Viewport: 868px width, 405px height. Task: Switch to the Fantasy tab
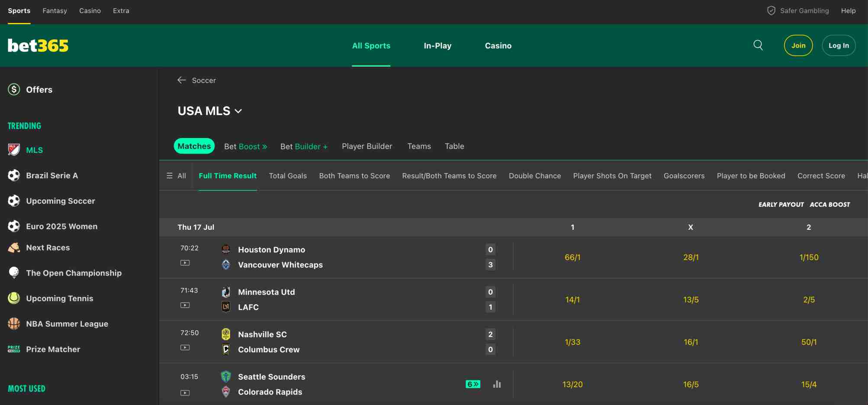pyautogui.click(x=55, y=11)
